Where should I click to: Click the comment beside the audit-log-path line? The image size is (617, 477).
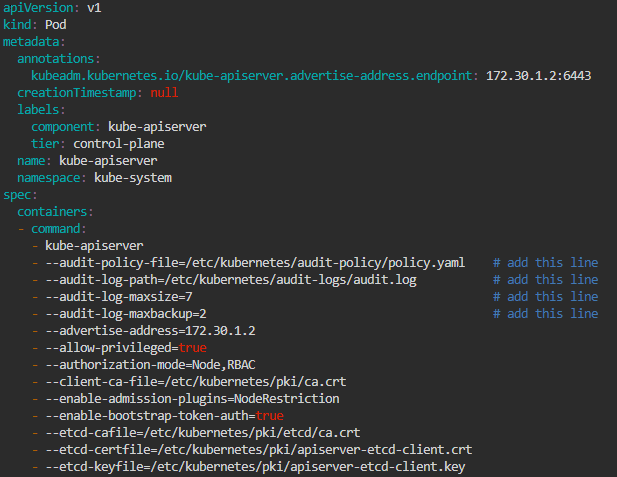545,279
